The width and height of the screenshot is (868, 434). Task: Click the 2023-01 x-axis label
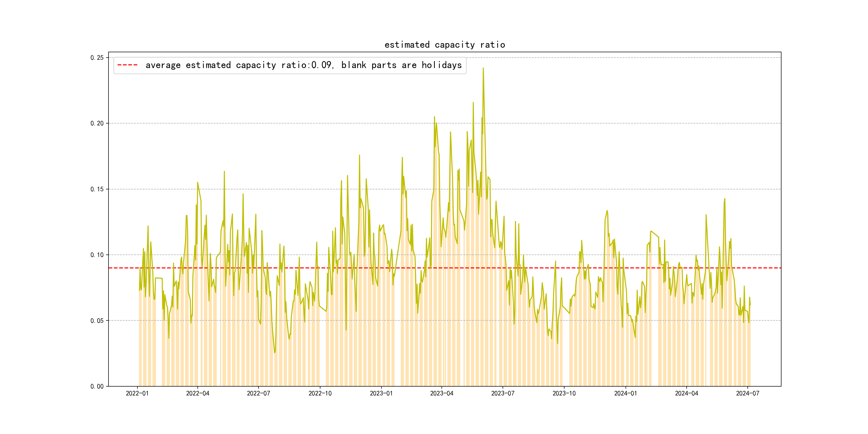381,393
